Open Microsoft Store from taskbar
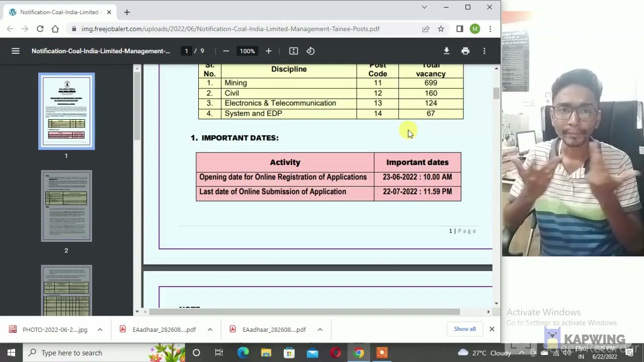Screen dimensions: 644x362 (289, 352)
